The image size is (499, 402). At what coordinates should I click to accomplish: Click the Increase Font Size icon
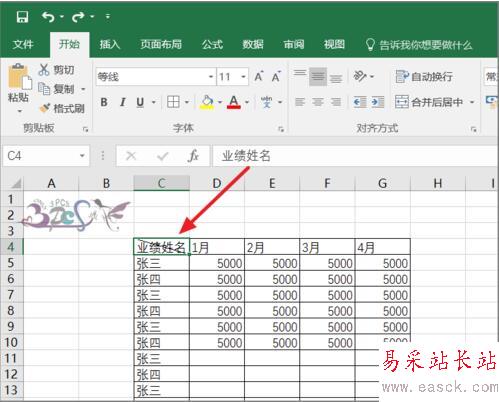[259, 77]
